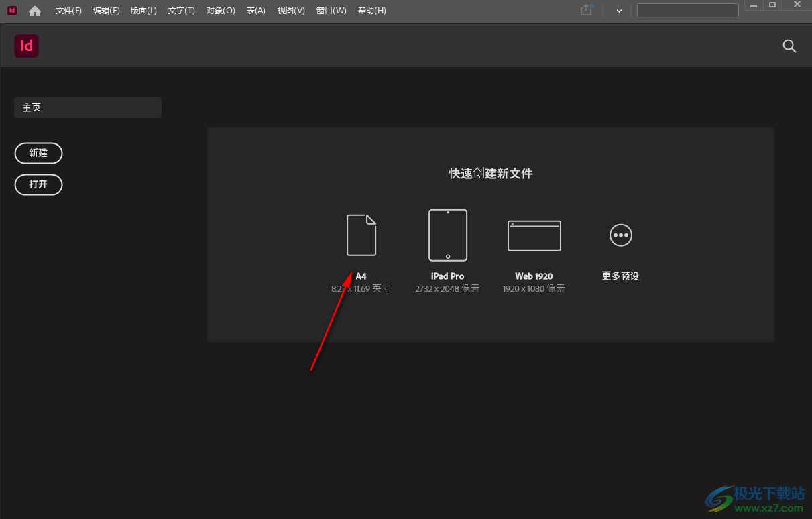Select the Web 1920 preset icon
812x519 pixels.
(534, 235)
